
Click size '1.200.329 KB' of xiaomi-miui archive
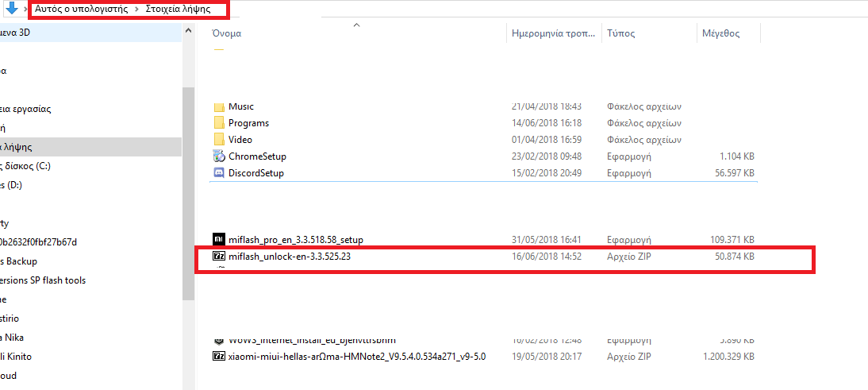729,356
